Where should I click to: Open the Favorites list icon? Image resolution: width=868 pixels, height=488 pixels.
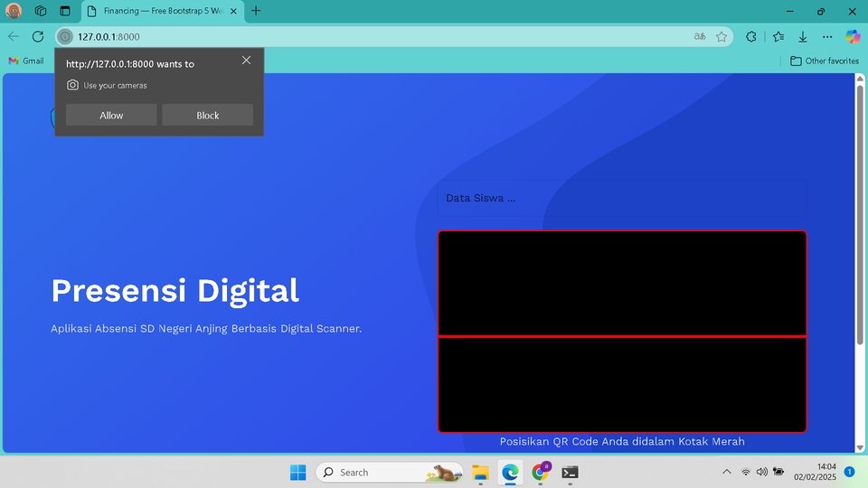tap(778, 36)
